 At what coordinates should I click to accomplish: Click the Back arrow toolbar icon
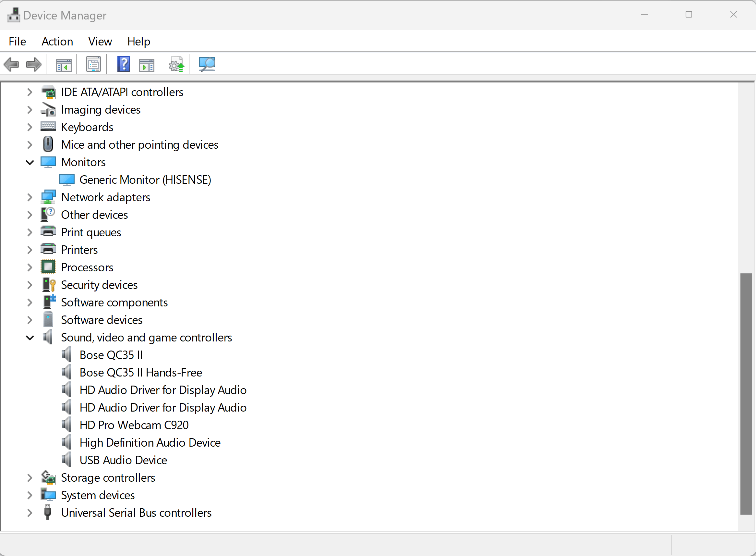tap(11, 64)
